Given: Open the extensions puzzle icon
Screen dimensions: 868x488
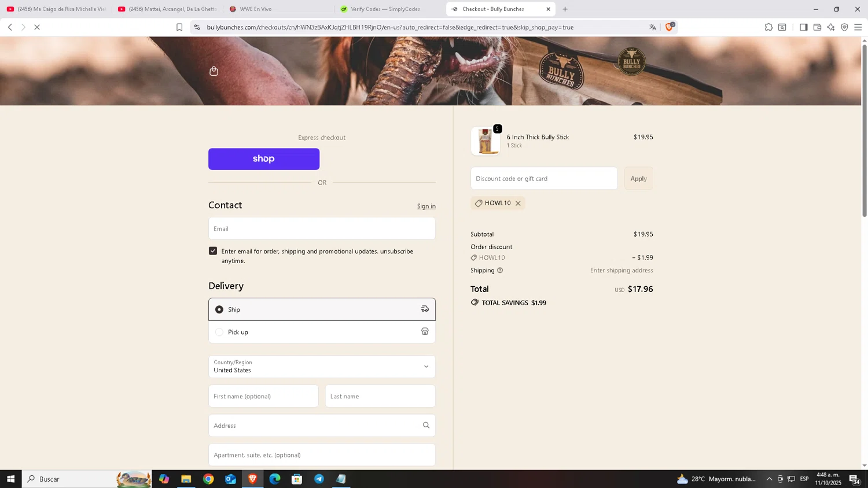Looking at the screenshot, I should pos(768,27).
